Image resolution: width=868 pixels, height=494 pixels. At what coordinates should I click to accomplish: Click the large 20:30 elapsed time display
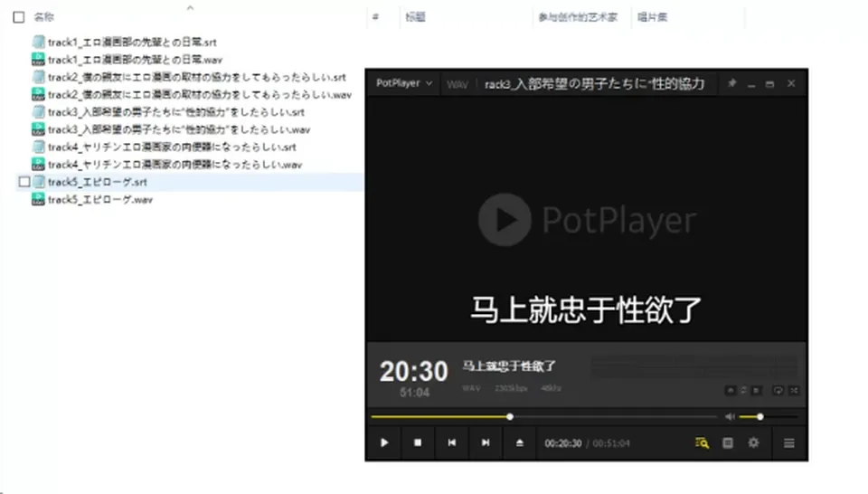[413, 371]
